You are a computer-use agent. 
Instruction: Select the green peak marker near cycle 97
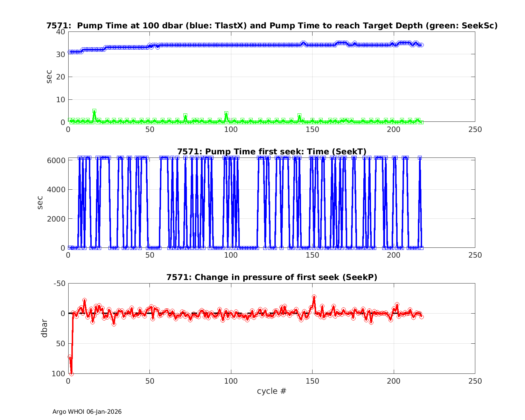pyautogui.click(x=226, y=113)
